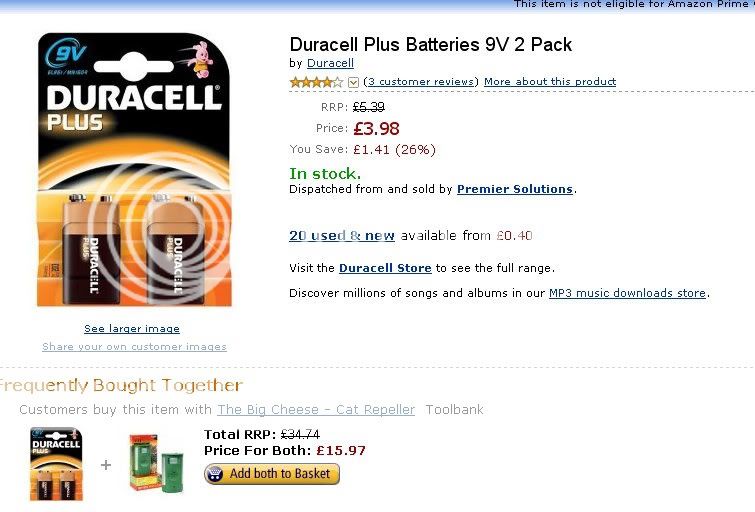
Task: Select the small Duracell battery thumbnail
Action: (x=56, y=464)
